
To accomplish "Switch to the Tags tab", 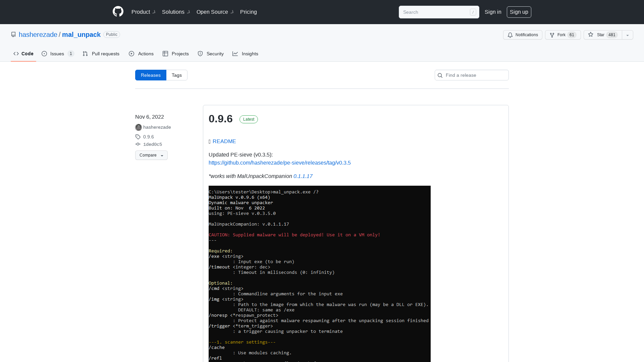I will click(x=177, y=75).
